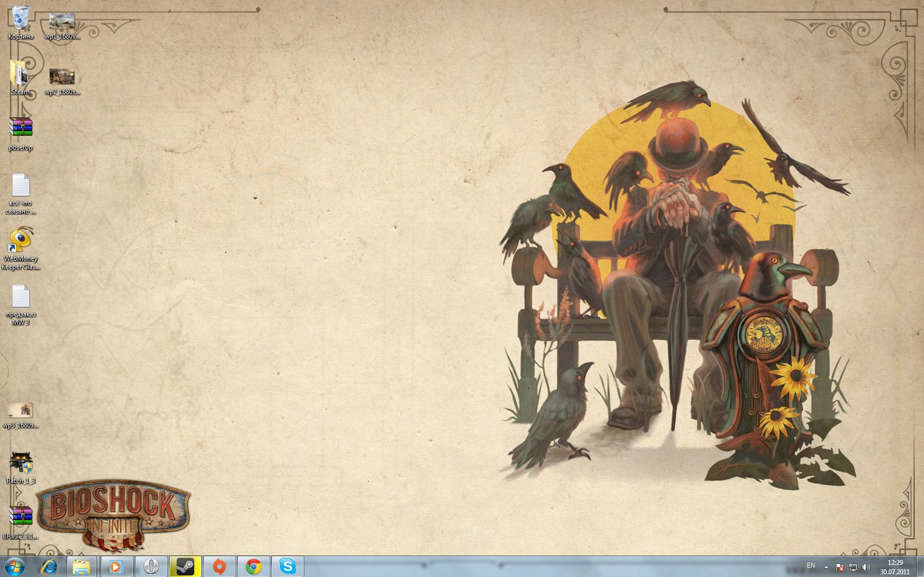Expand the hidden system tray icons

[x=826, y=567]
